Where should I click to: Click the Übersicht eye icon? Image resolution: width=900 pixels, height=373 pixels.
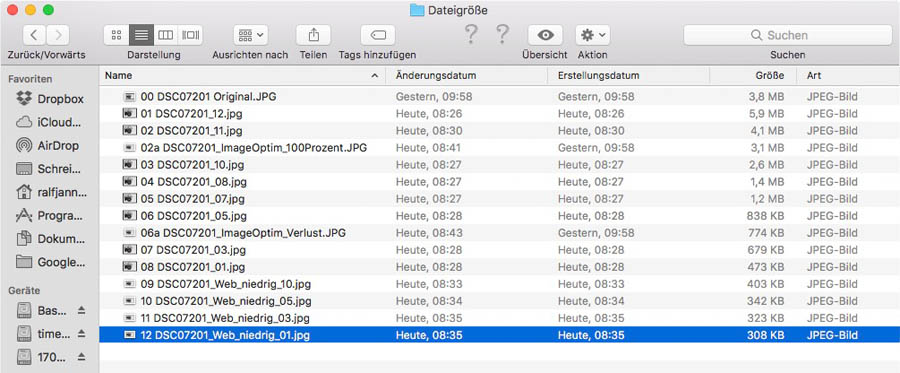pyautogui.click(x=545, y=36)
